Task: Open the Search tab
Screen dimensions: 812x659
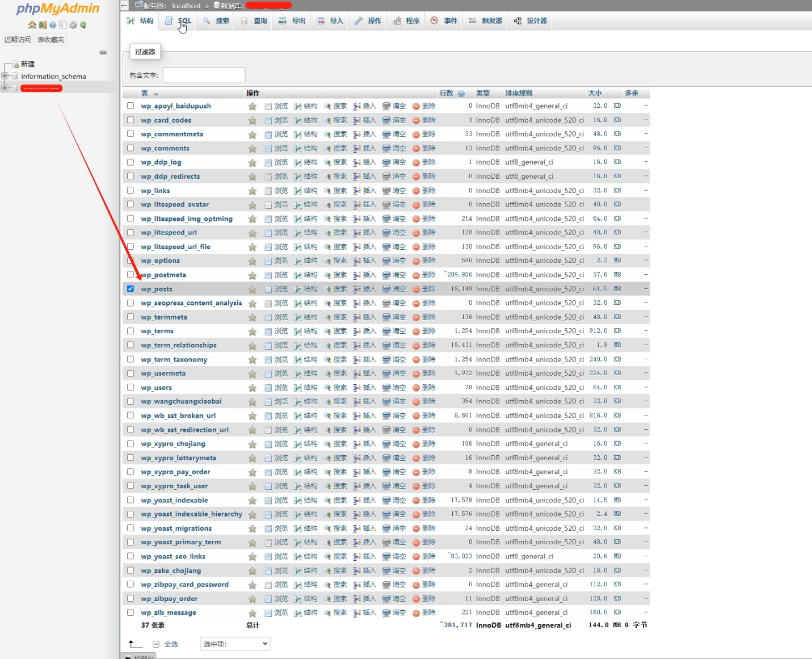Action: point(216,21)
